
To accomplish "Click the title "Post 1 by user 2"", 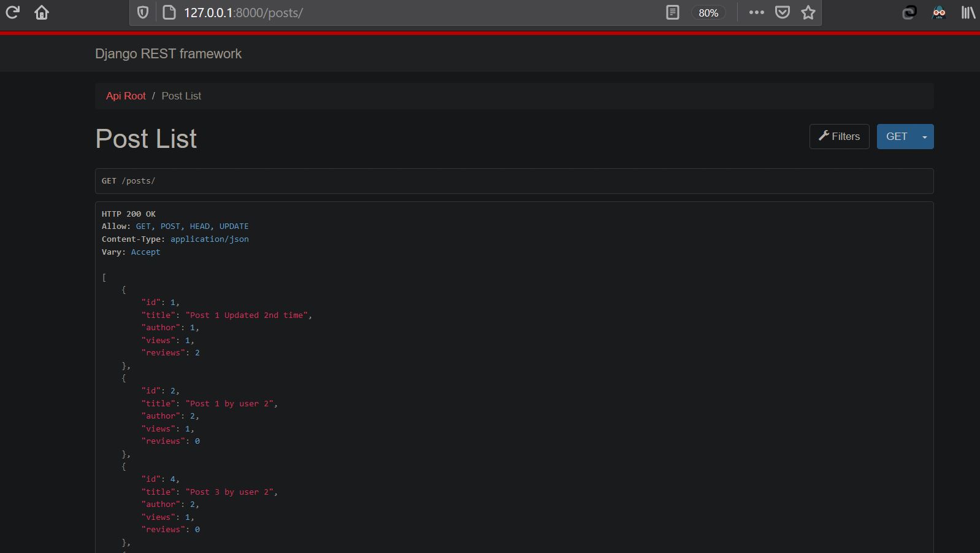I will tap(229, 403).
